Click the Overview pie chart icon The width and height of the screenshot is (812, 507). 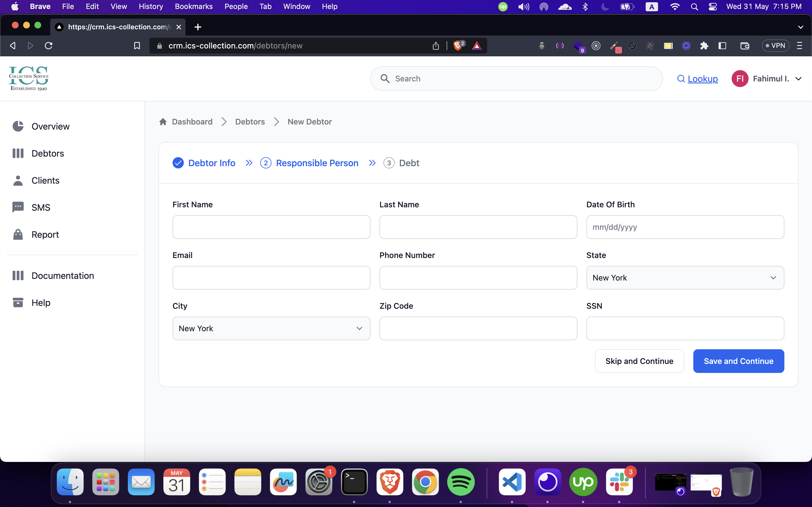tap(18, 126)
